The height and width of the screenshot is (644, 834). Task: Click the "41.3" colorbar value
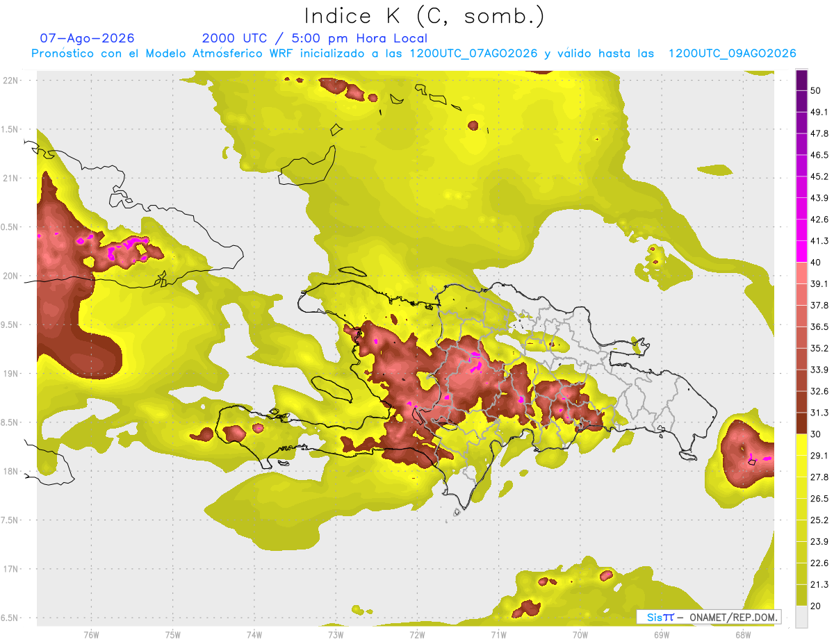pyautogui.click(x=819, y=242)
